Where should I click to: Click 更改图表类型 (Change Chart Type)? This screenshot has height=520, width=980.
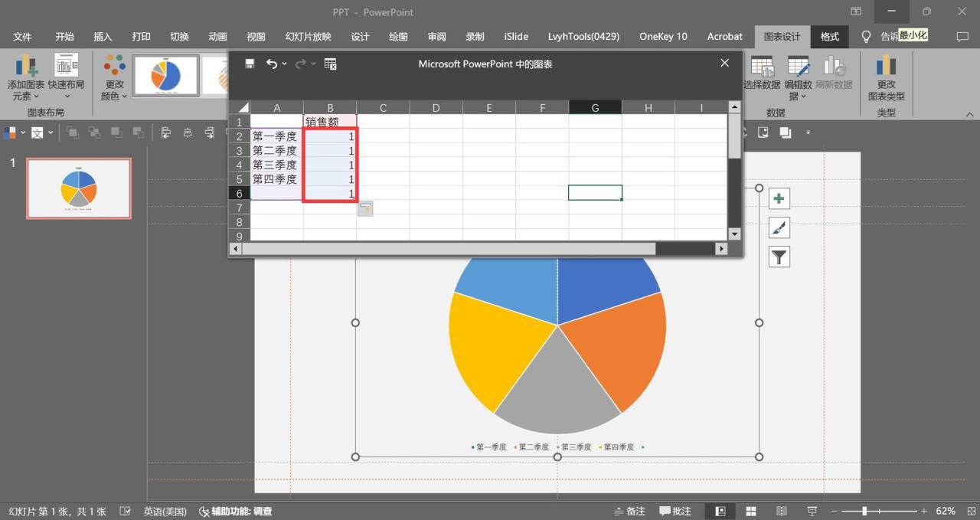(x=886, y=78)
